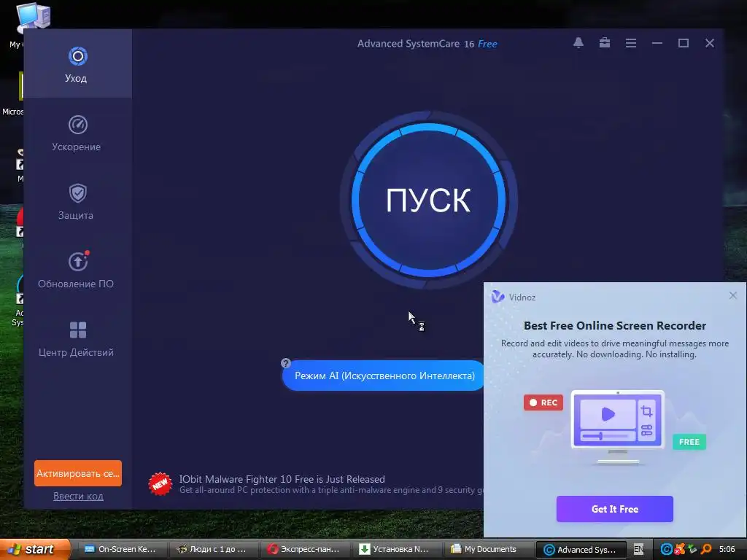Click the NEW badge icon
Image resolution: width=747 pixels, height=560 pixels.
[x=160, y=484]
